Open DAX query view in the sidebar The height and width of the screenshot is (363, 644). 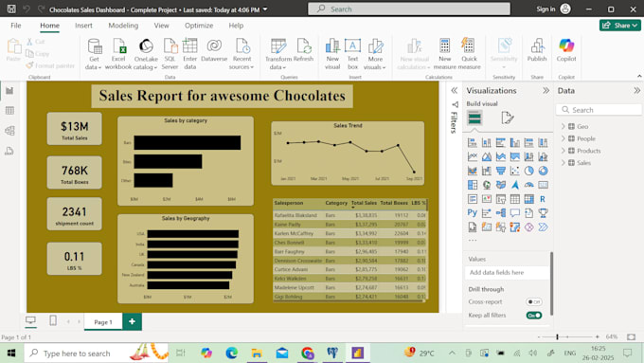coord(9,151)
